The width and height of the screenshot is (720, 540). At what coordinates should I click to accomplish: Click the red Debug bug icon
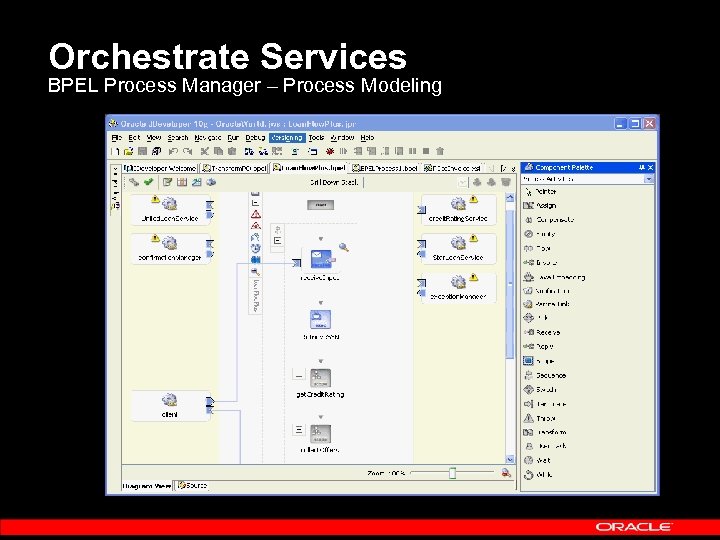tap(330, 151)
